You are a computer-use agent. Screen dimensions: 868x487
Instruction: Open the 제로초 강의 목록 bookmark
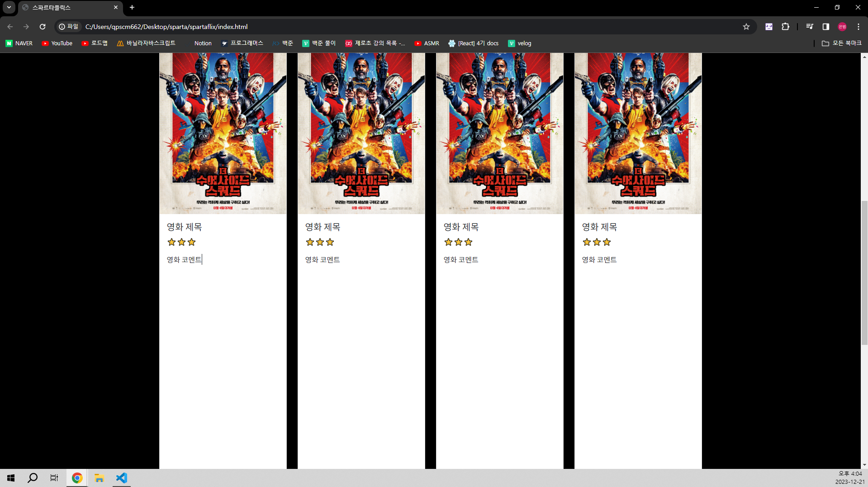coord(375,43)
